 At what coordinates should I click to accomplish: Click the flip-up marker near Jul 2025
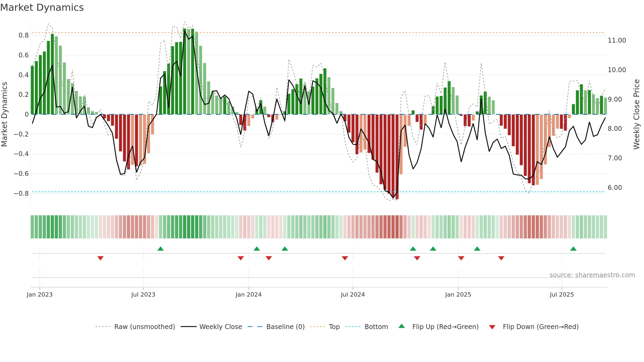573,249
